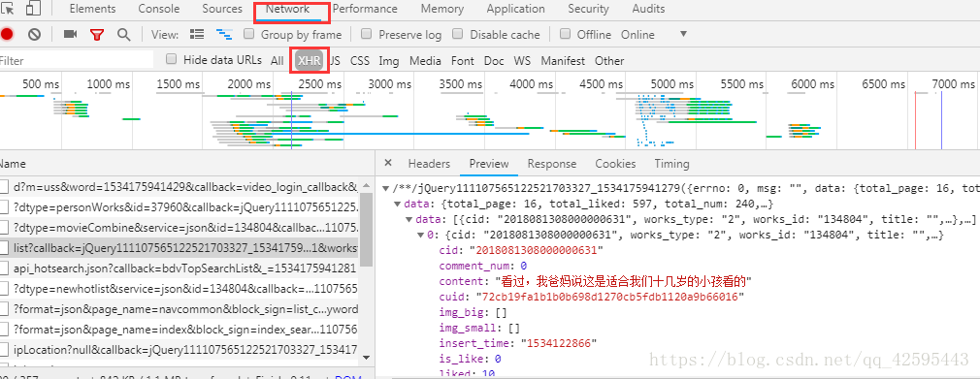The image size is (980, 379).
Task: Switch to the Response tab
Action: 552,164
